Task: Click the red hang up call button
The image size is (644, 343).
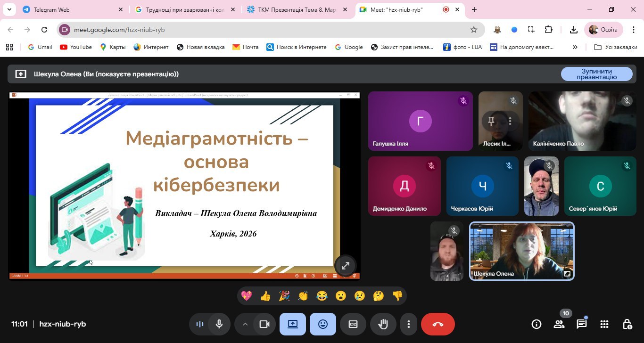Action: click(438, 324)
